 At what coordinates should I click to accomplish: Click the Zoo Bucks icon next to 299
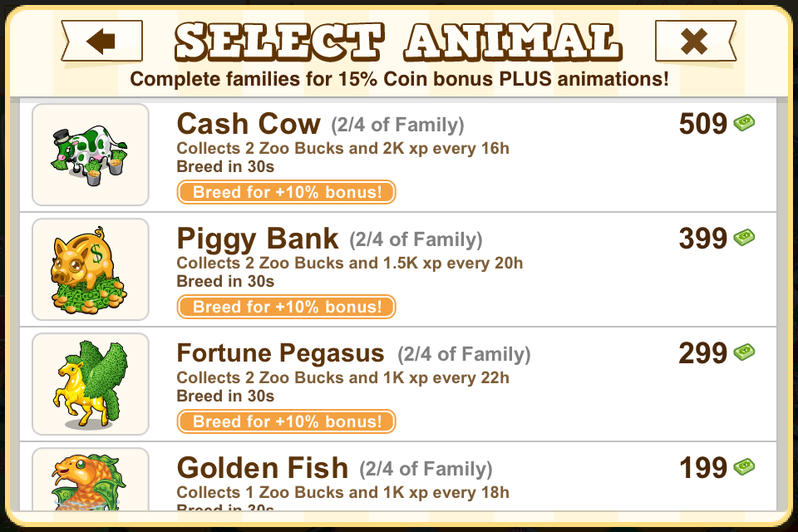[x=744, y=352]
